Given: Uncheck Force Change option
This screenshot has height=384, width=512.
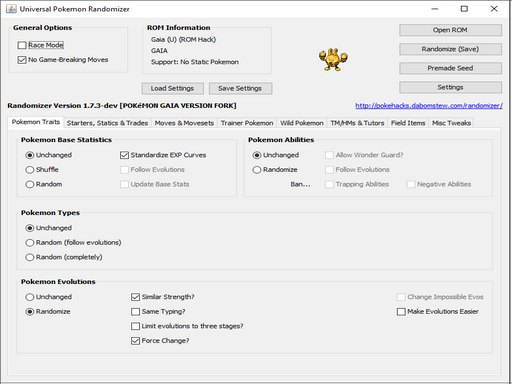Looking at the screenshot, I should tap(135, 341).
